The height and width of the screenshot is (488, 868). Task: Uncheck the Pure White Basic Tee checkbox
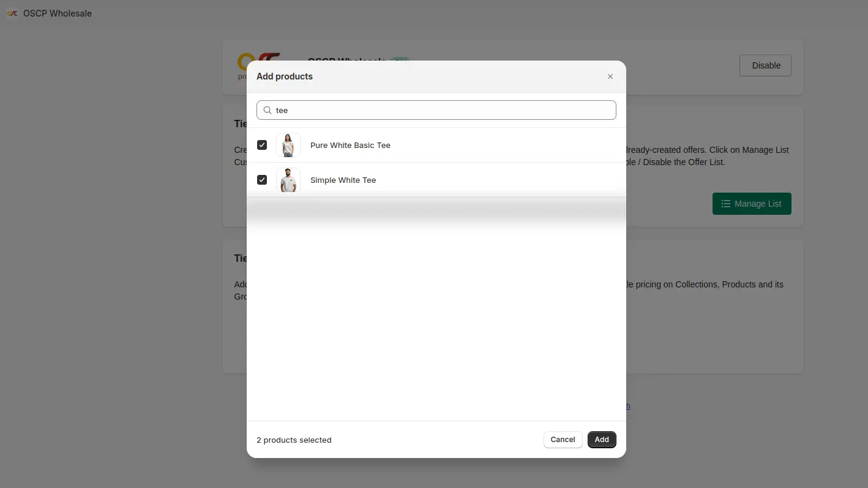tap(262, 145)
